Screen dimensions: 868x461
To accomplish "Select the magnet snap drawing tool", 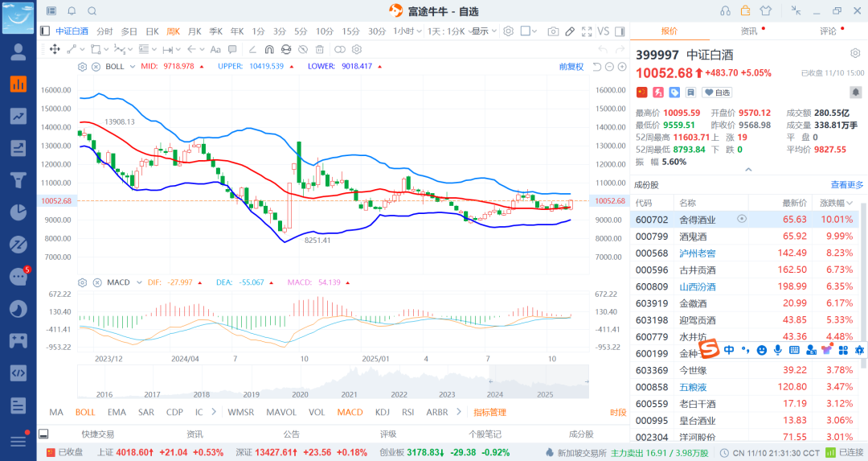I will [269, 49].
